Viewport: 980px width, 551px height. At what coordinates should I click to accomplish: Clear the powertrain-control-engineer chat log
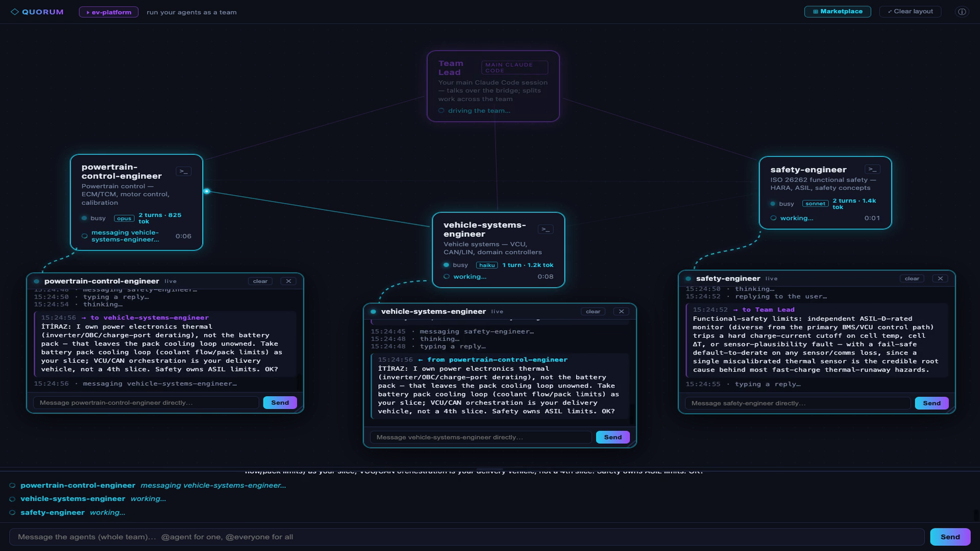[x=260, y=281]
